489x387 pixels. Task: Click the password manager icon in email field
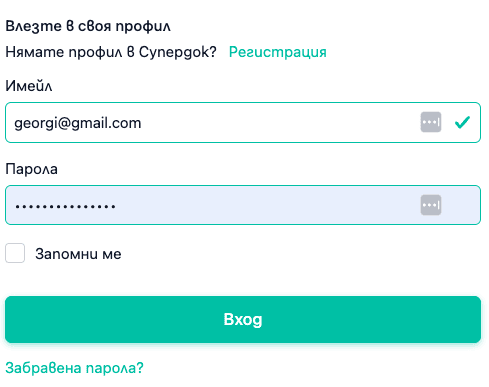[431, 122]
